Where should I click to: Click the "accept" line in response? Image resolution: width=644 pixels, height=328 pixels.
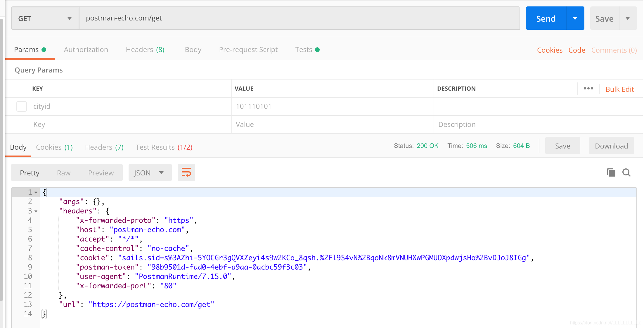tap(109, 239)
